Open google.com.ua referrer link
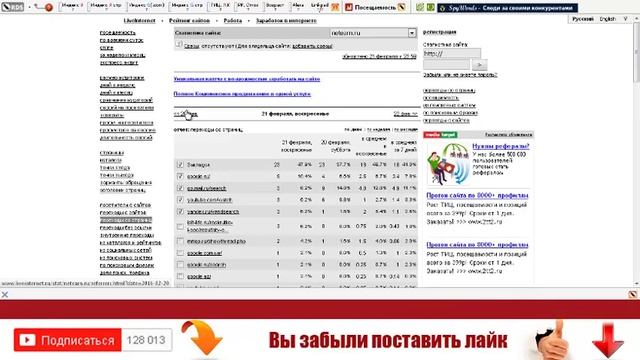 [204, 253]
